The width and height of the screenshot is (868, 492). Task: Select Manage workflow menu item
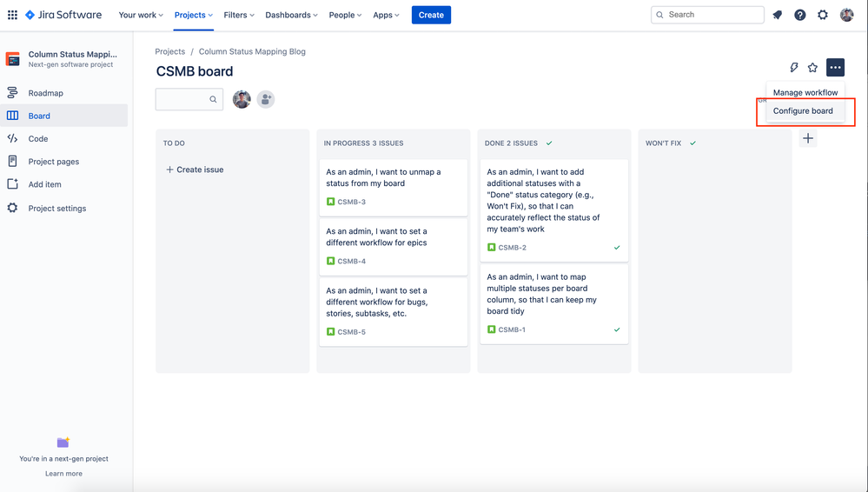805,92
